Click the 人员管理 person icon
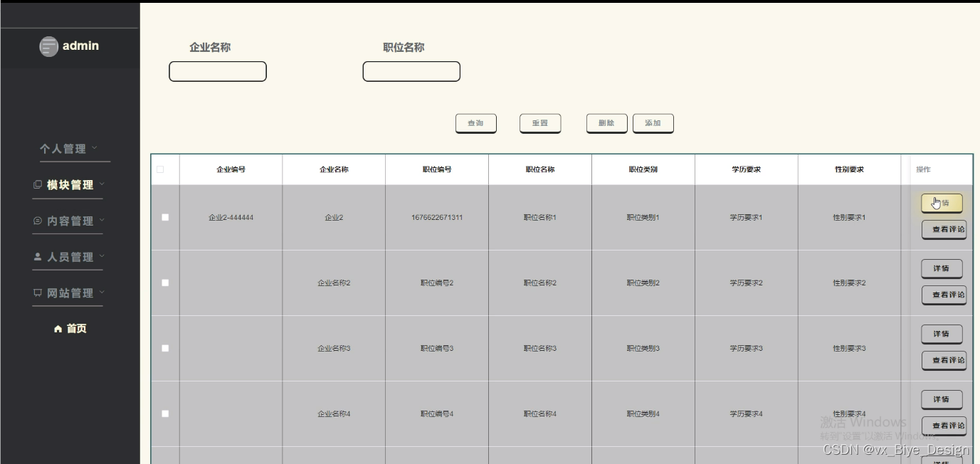980x464 pixels. [x=38, y=257]
